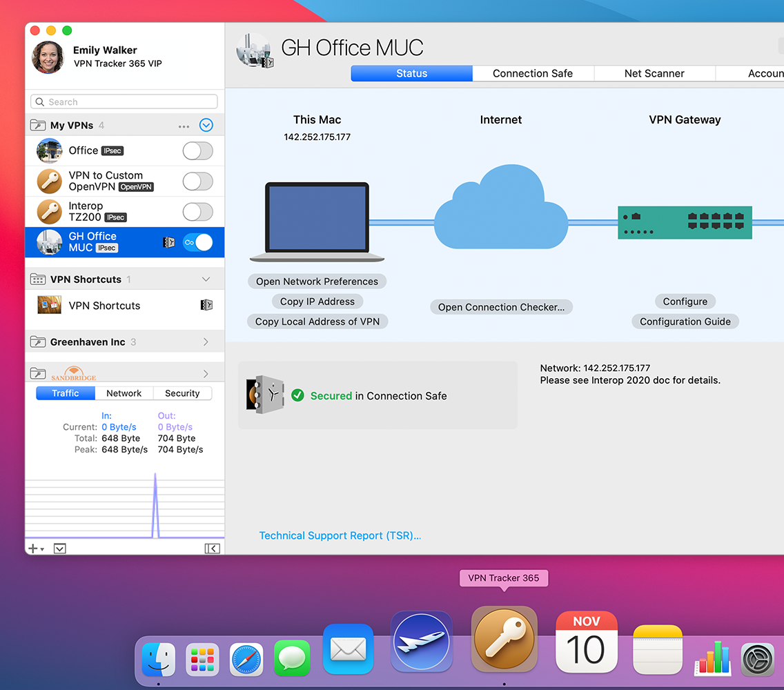Viewport: 784px width, 690px height.
Task: Collapse the VPN Shortcuts section
Action: tap(206, 279)
